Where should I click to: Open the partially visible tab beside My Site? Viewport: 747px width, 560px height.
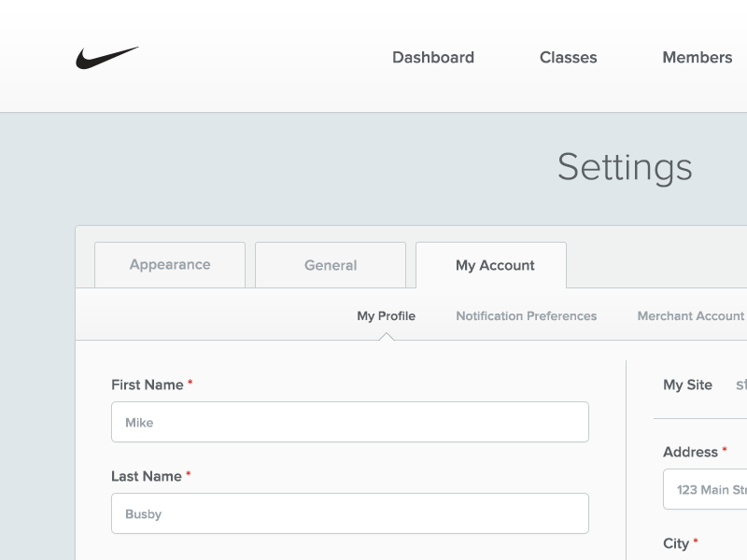click(740, 385)
